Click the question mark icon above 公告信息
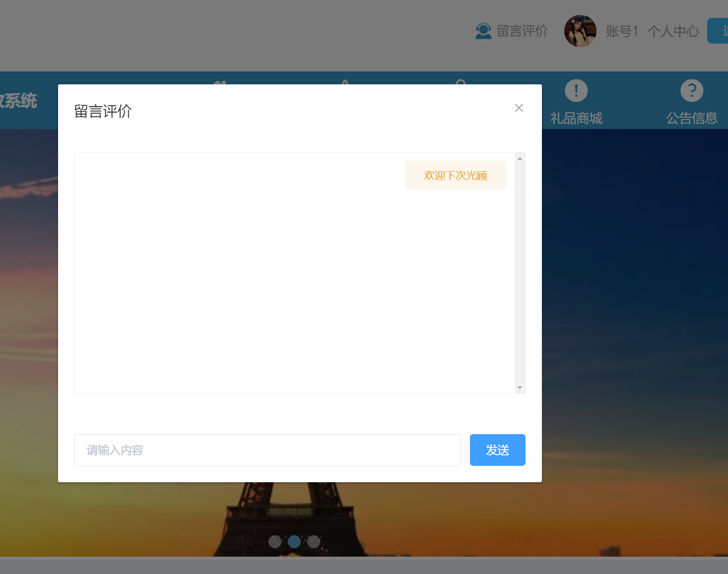Viewport: 728px width, 574px height. [x=692, y=91]
